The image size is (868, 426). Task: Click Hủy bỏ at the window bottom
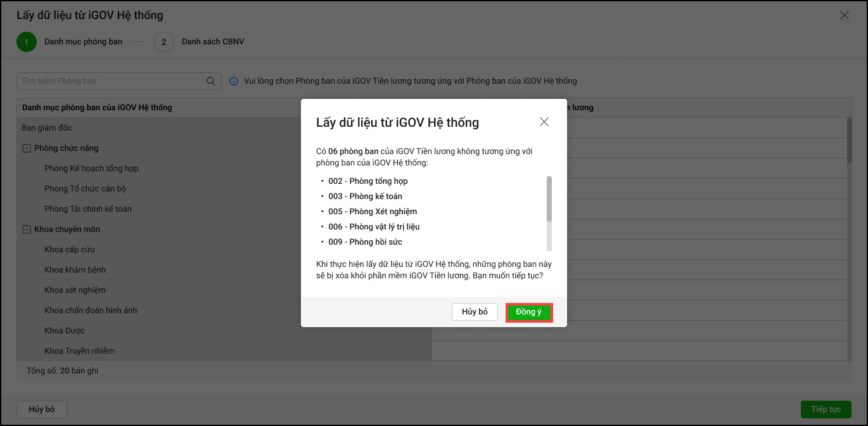coord(42,410)
